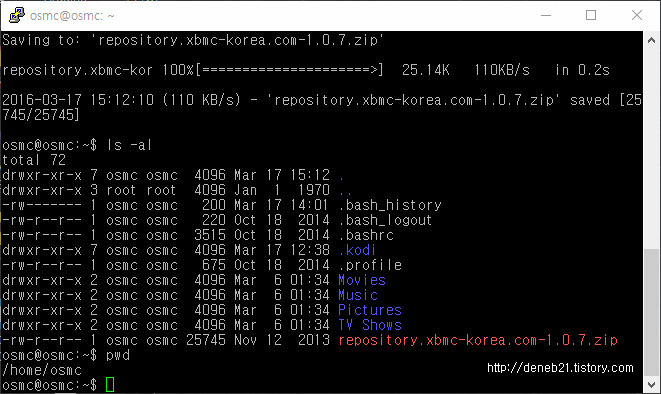Click the 12:38 time in .kodi row
This screenshot has width=661, height=394.
tap(309, 250)
